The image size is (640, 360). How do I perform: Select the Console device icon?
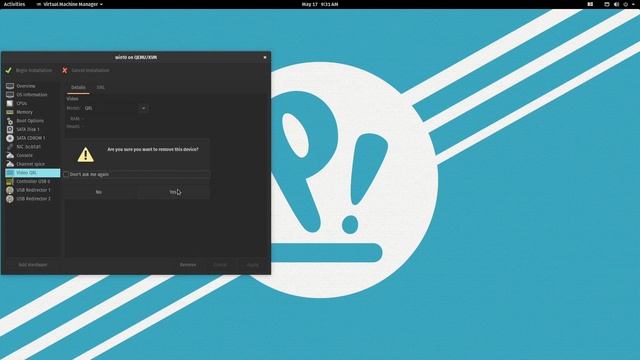(10, 155)
